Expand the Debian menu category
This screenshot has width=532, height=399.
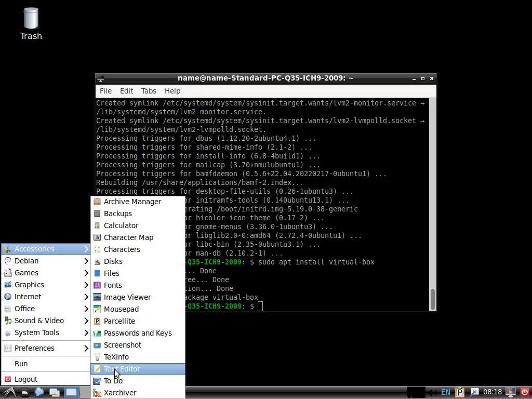pos(46,261)
